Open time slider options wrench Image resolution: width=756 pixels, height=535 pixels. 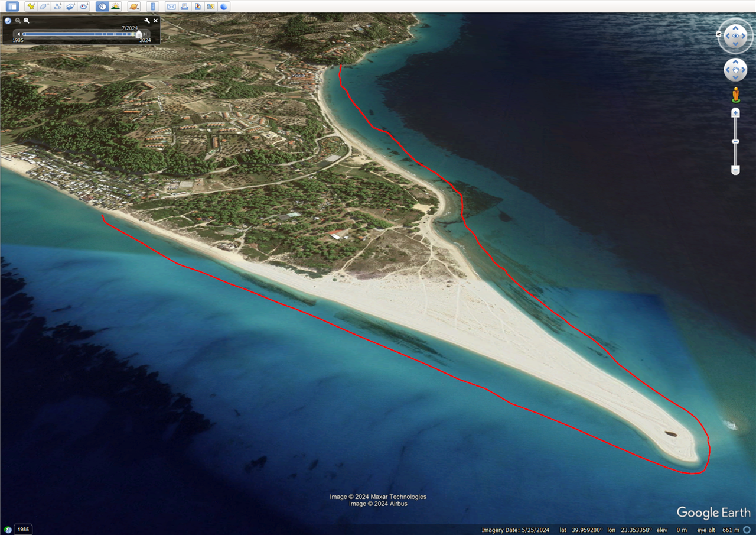click(147, 21)
